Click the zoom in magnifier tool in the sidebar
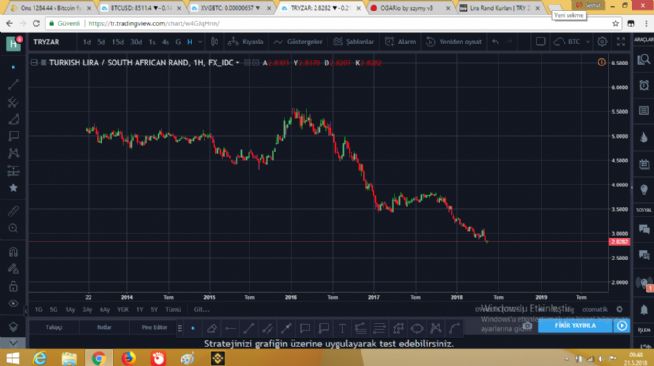The height and width of the screenshot is (366, 654). tap(13, 228)
